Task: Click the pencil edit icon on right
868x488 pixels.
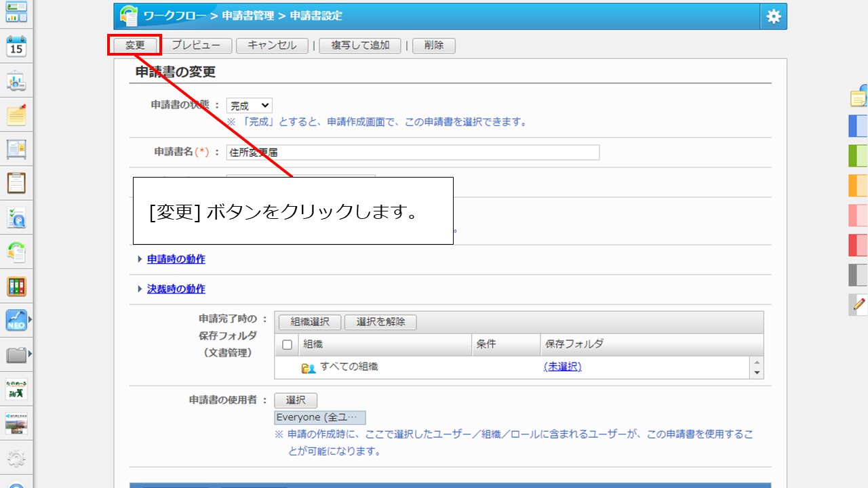Action: pyautogui.click(x=859, y=304)
